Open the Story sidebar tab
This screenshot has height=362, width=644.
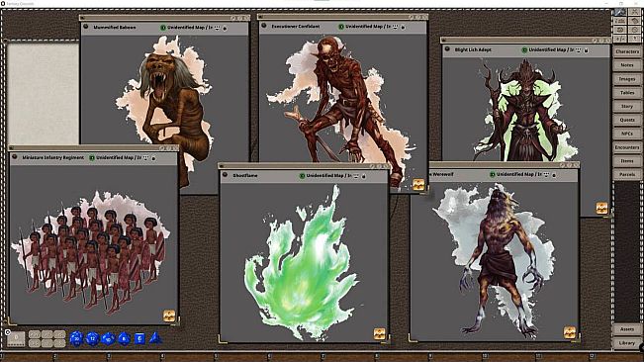coord(627,106)
